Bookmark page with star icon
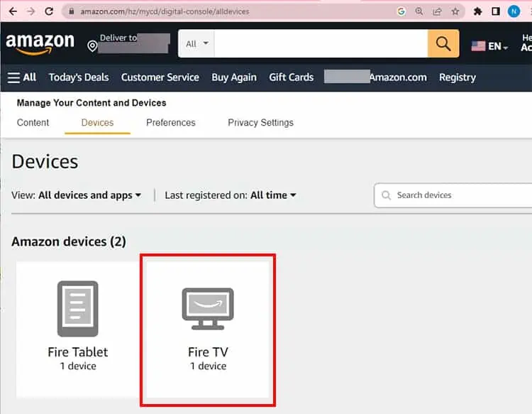The image size is (532, 414). [455, 11]
